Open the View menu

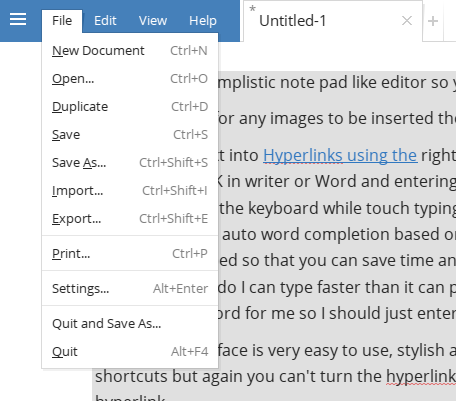click(153, 21)
